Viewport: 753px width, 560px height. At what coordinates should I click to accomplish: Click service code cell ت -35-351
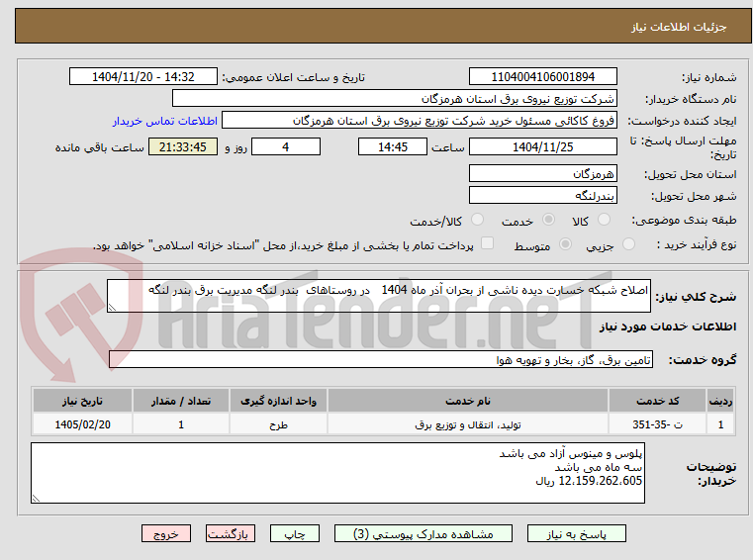point(657,424)
